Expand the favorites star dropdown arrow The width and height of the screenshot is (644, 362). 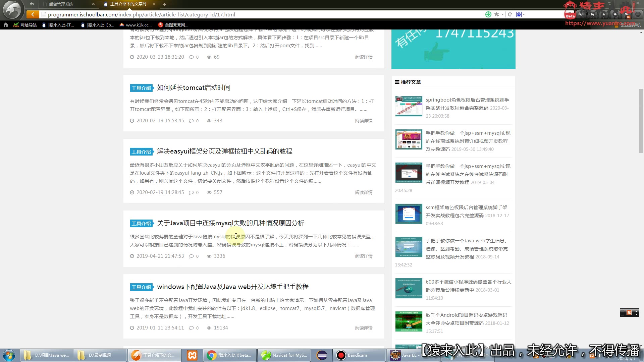[x=502, y=14]
